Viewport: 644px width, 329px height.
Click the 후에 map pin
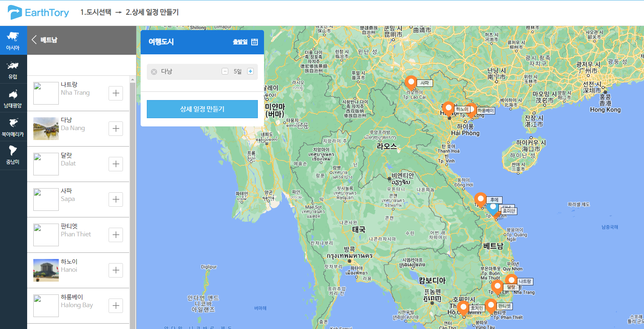coord(480,199)
